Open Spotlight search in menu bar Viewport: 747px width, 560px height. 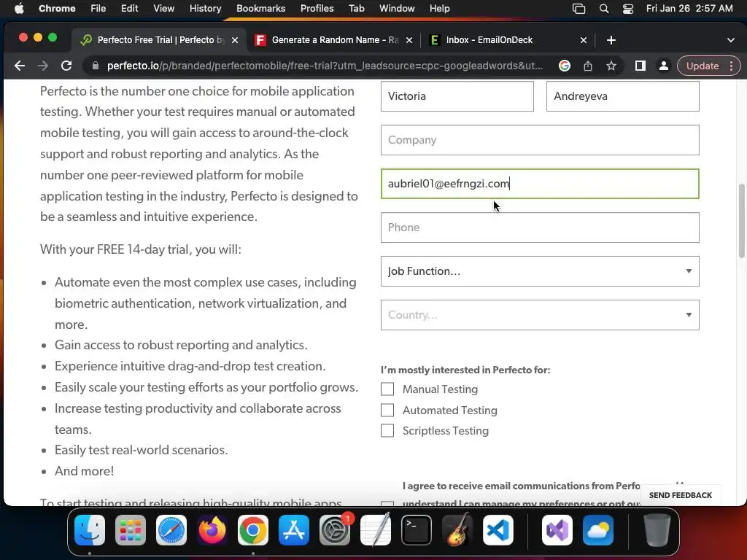(x=604, y=9)
